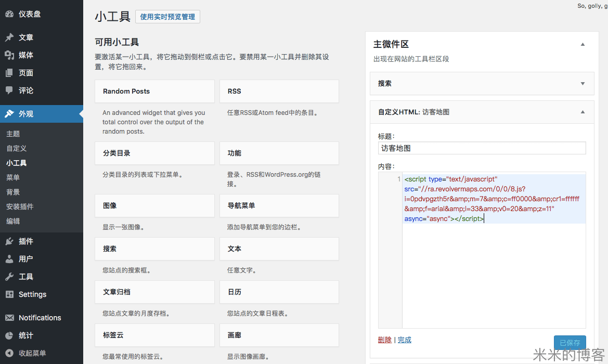Open 用户 users via person icon
The image size is (608, 364).
point(9,258)
